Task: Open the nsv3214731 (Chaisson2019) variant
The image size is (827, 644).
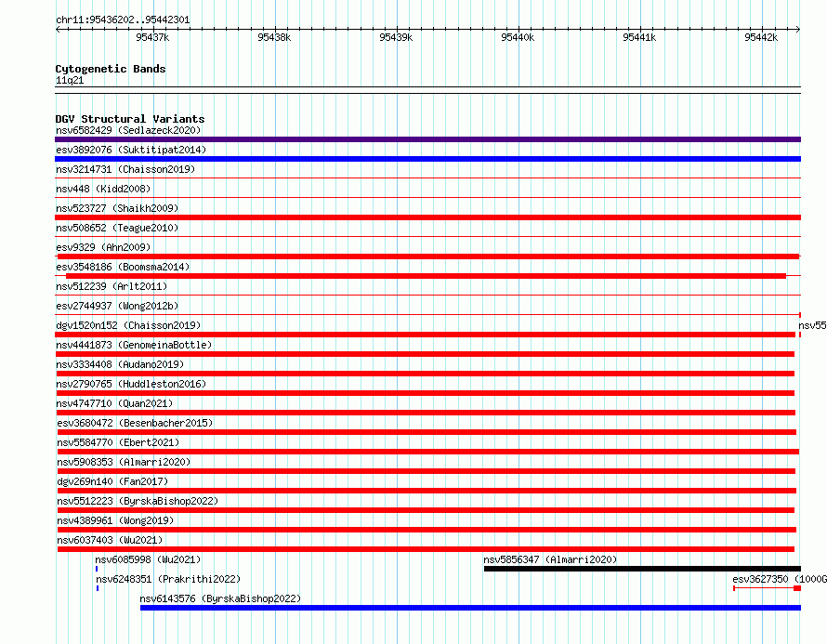Action: click(125, 169)
